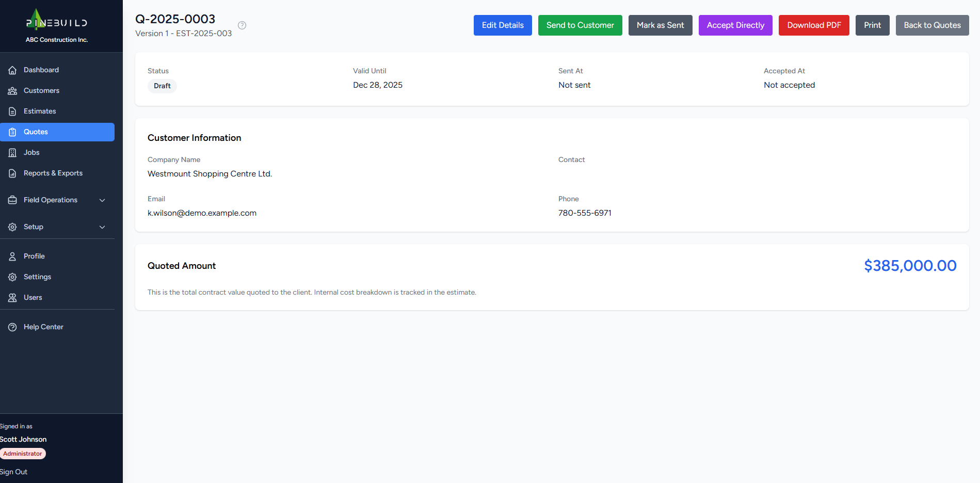Click the Draft status badge
This screenshot has width=980, height=483.
click(162, 86)
